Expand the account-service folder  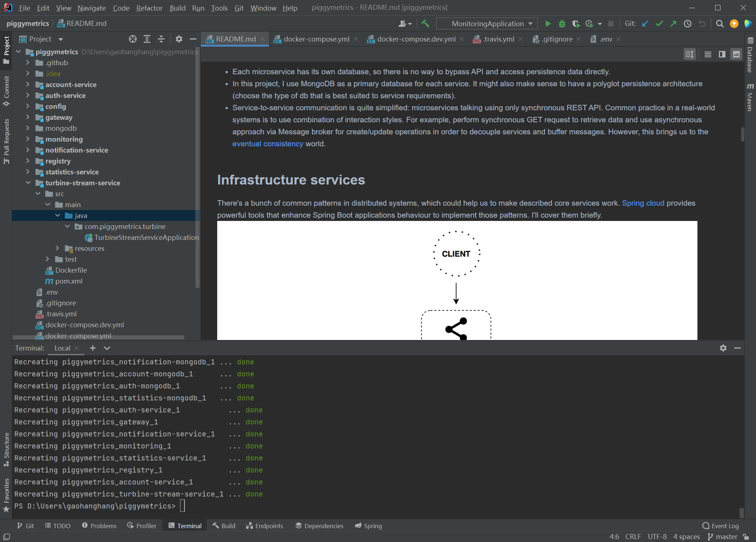[x=28, y=84]
